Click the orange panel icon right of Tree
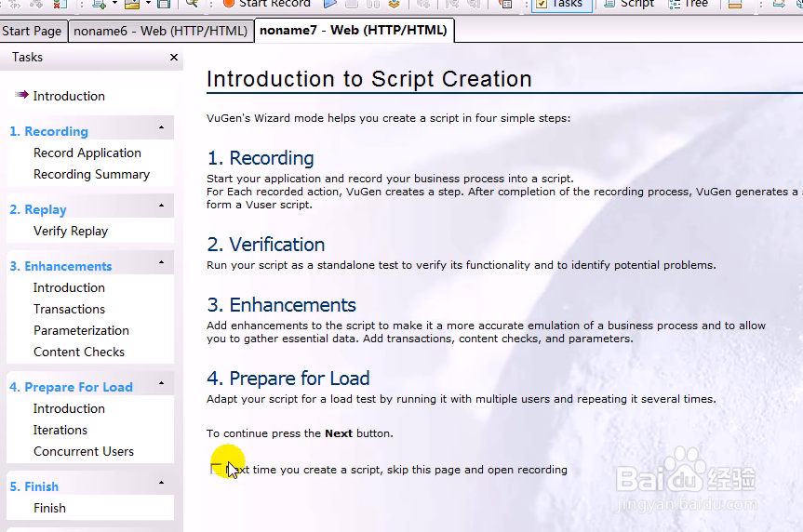803x532 pixels. (x=735, y=4)
